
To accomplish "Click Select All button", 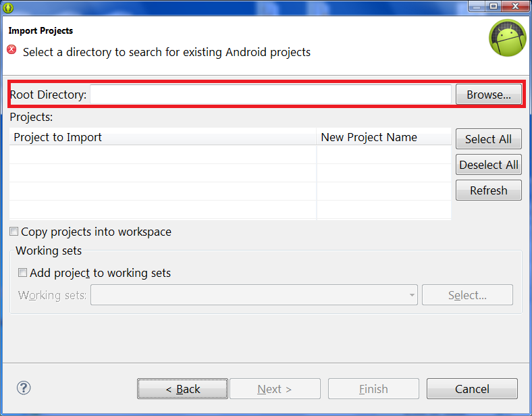I will pyautogui.click(x=489, y=139).
